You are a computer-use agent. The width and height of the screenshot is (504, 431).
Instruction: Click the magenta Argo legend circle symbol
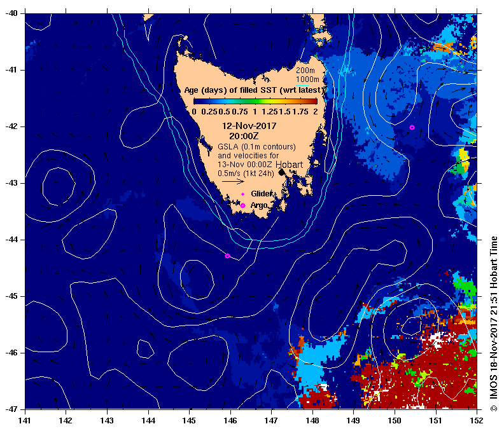click(242, 205)
